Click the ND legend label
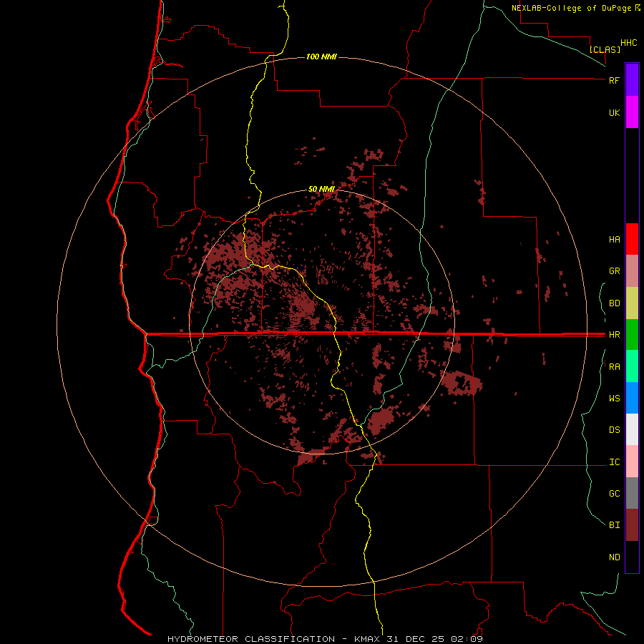Screen dimensions: 644x644 [x=614, y=557]
